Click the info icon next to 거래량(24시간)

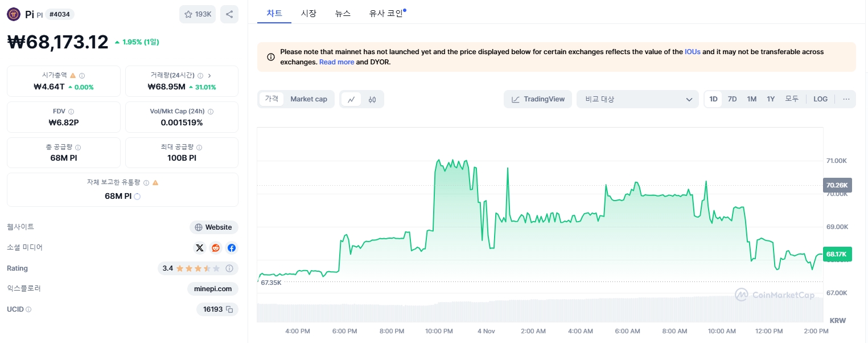(x=200, y=75)
